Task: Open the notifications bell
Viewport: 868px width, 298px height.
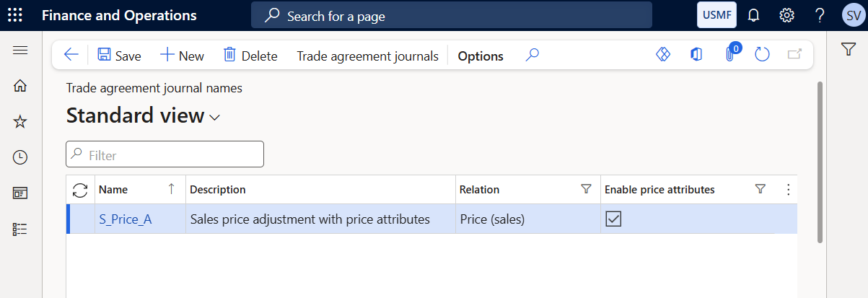Action: 753,15
